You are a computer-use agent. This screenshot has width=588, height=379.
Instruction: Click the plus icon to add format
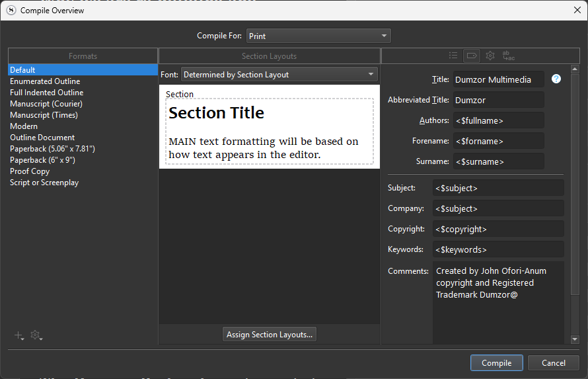coord(19,335)
